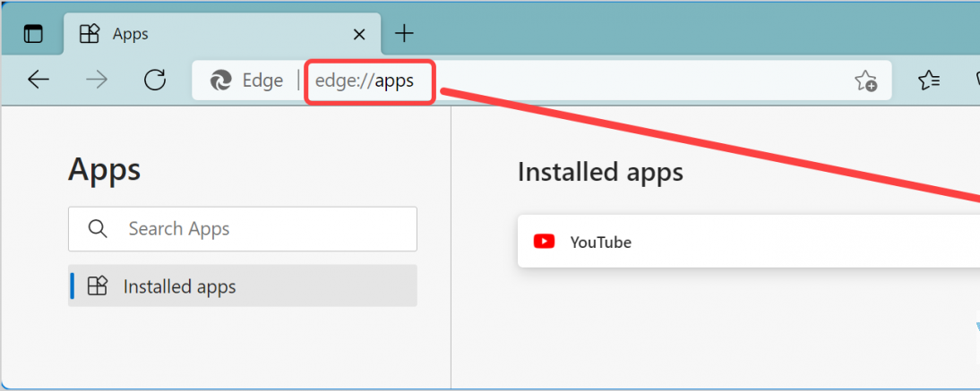Image resolution: width=980 pixels, height=391 pixels.
Task: Click the Edge label beside the address
Action: click(x=262, y=81)
